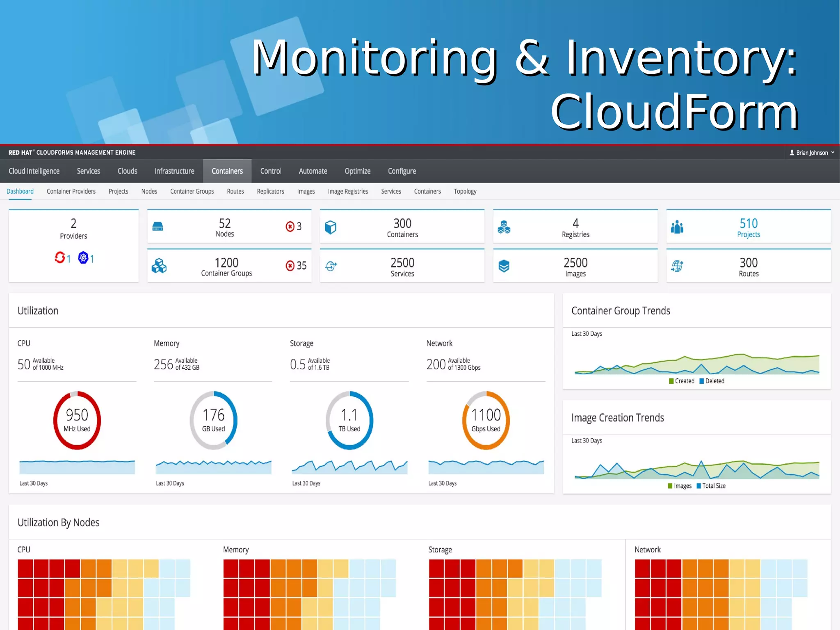
Task: Click the CPU 30-day sparkline chart
Action: point(77,467)
